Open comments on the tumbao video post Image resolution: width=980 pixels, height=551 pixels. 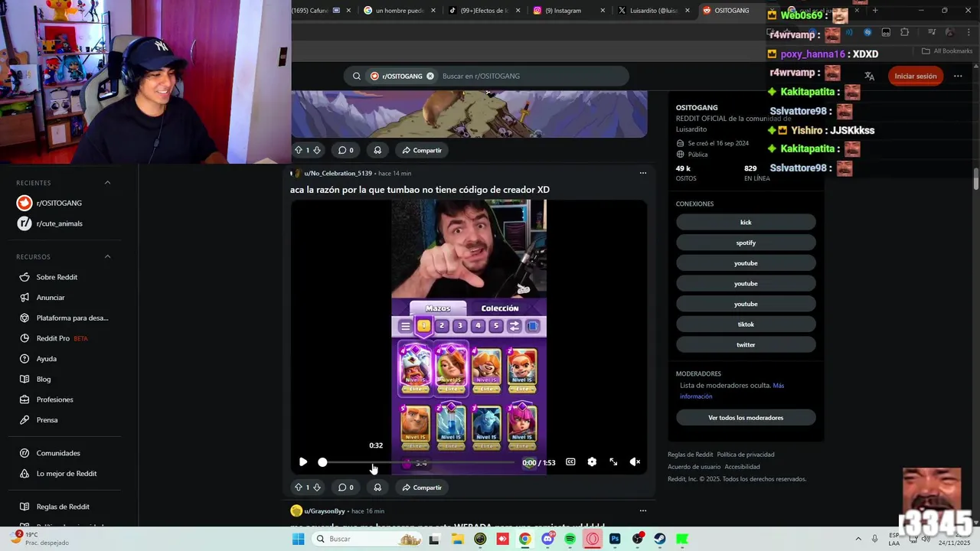click(x=346, y=487)
